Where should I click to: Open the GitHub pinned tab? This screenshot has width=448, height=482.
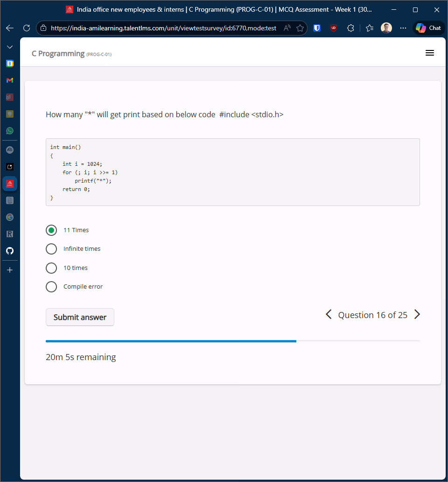pos(10,251)
